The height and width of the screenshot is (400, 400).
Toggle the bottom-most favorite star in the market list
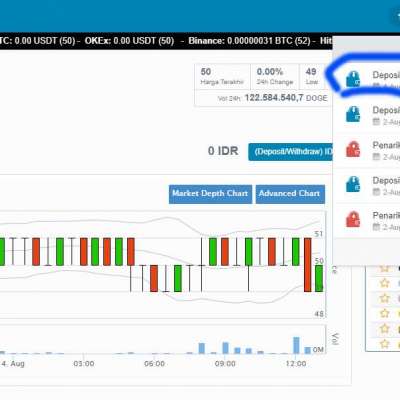[385, 343]
